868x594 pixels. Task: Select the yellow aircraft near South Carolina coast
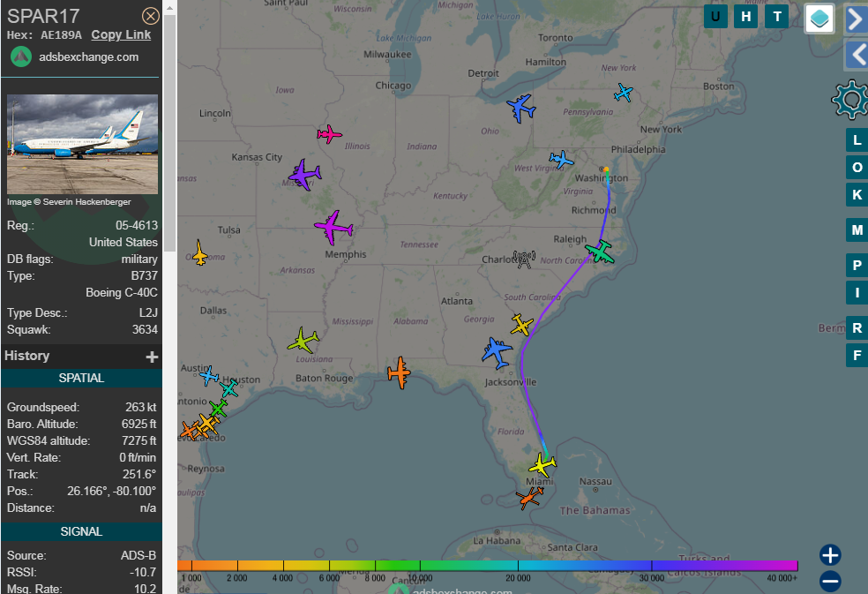click(521, 325)
